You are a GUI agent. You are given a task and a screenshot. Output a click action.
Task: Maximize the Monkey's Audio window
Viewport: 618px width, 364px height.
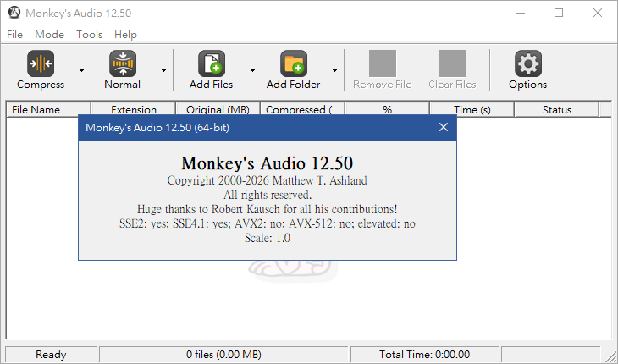tap(559, 13)
